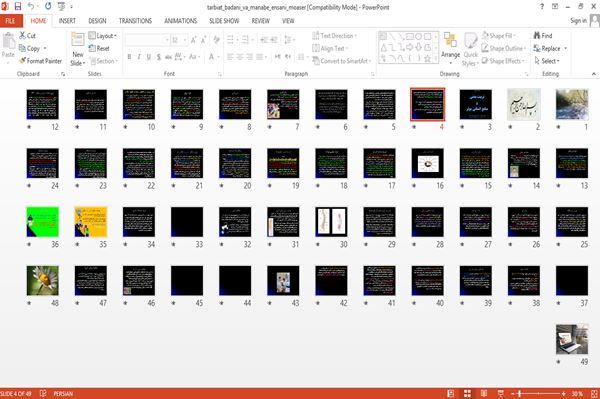
Task: Select Normal view icon in status bar
Action: click(x=451, y=393)
